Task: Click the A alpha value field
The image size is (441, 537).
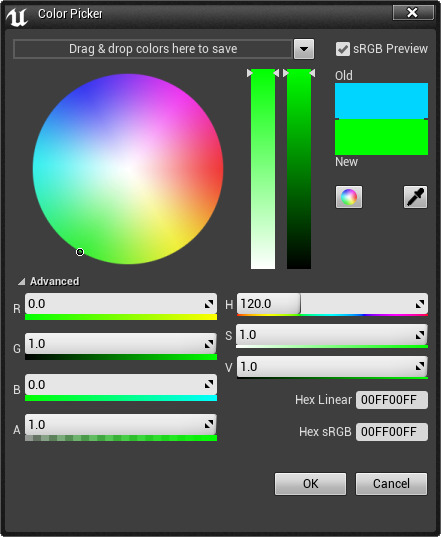Action: [121, 425]
